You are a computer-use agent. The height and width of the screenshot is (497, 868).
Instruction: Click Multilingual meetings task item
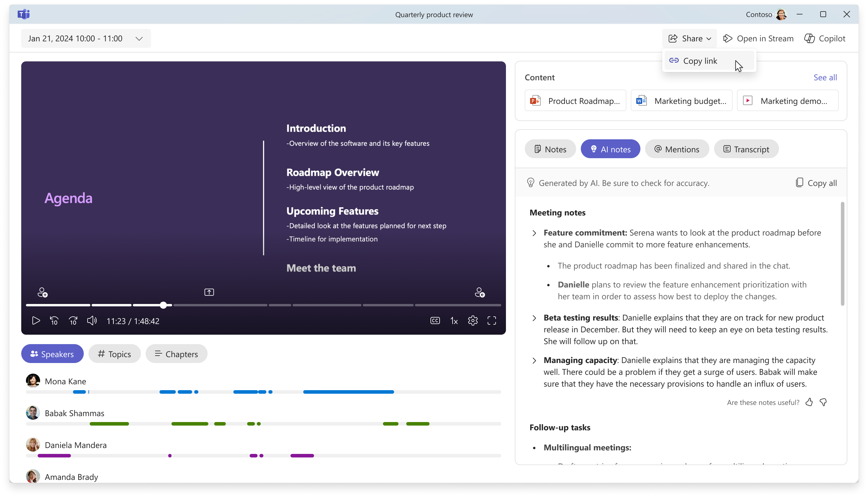(x=587, y=447)
